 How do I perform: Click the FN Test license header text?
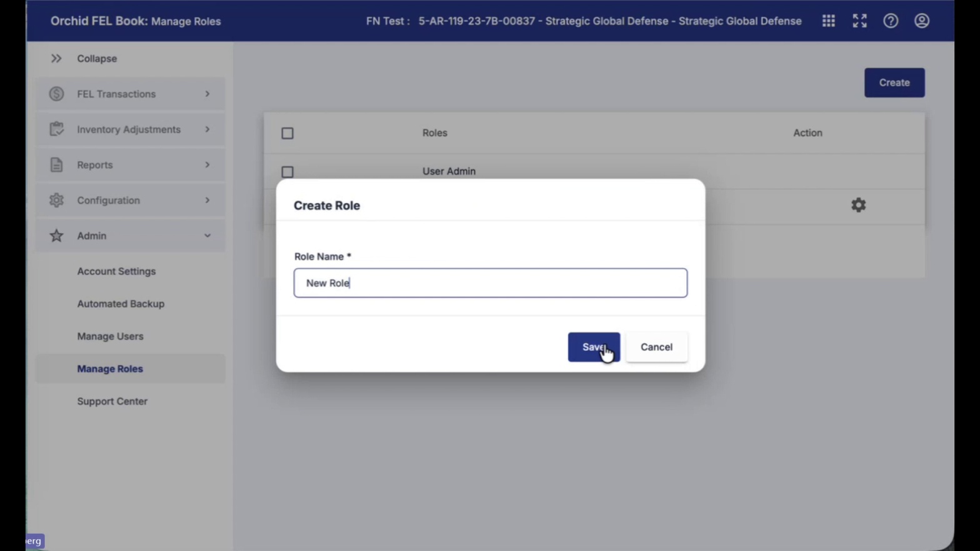(584, 21)
